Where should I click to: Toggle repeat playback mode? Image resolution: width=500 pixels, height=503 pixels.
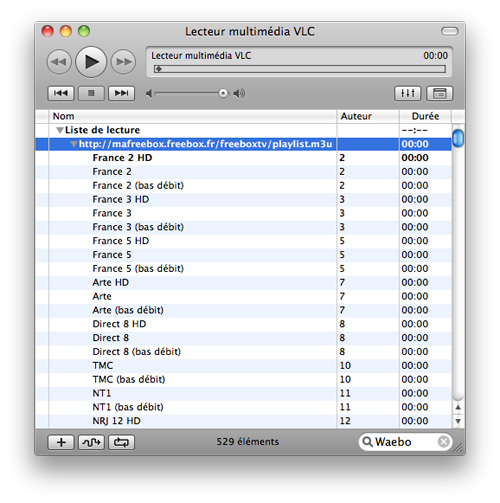point(121,442)
